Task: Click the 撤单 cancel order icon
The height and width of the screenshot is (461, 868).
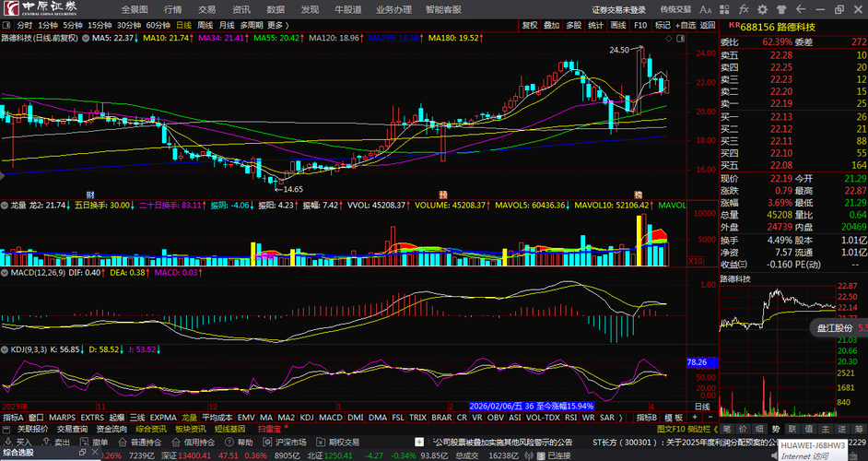Action: point(84,443)
